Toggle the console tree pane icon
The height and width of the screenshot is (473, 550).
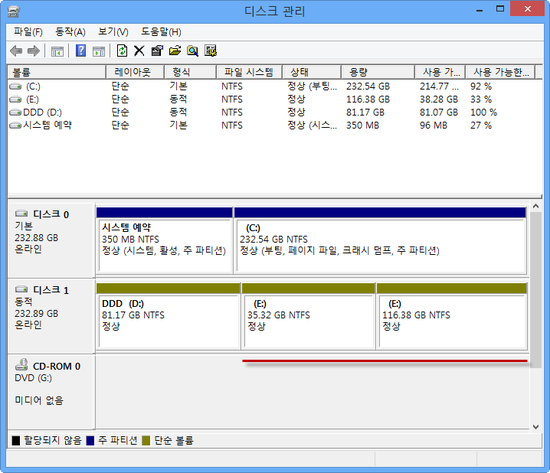point(57,51)
